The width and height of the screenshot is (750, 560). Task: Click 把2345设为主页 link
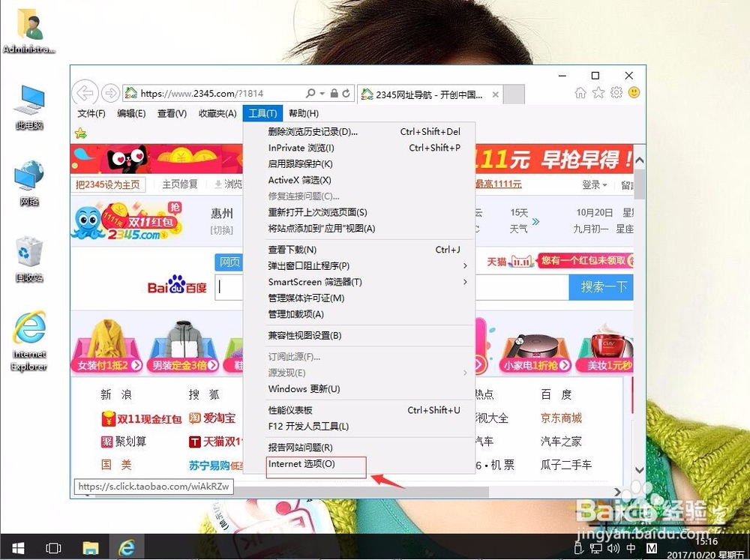tap(107, 184)
